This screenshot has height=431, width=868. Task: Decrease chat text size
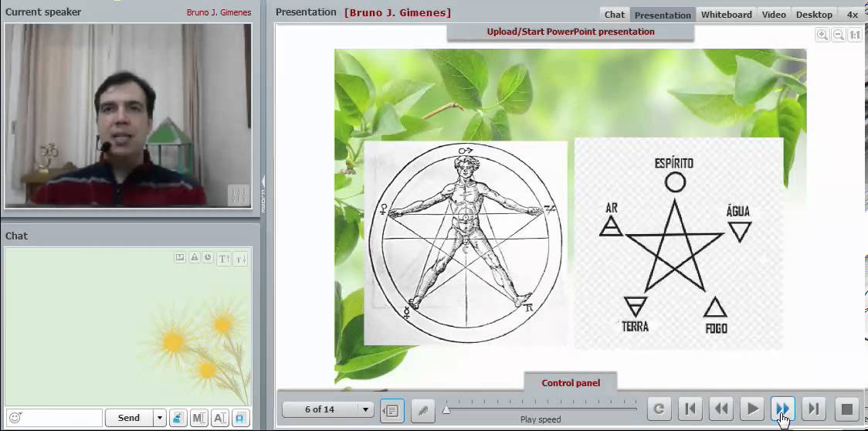(x=240, y=259)
